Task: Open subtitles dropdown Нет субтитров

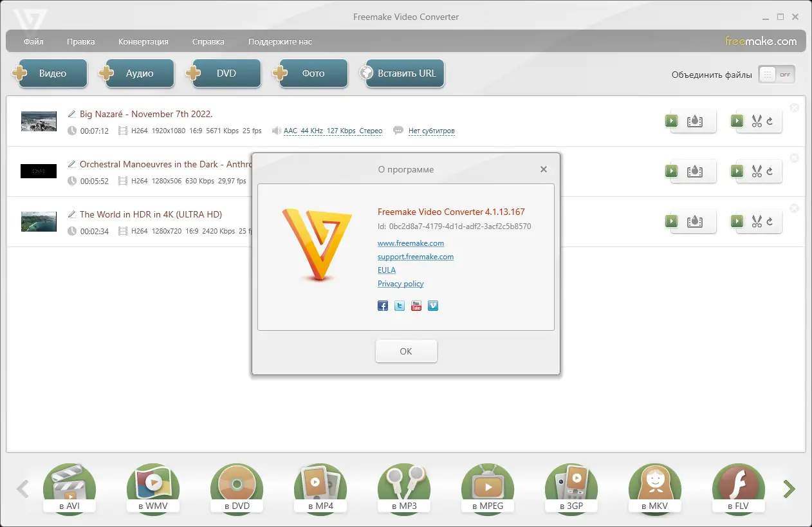Action: click(x=431, y=131)
